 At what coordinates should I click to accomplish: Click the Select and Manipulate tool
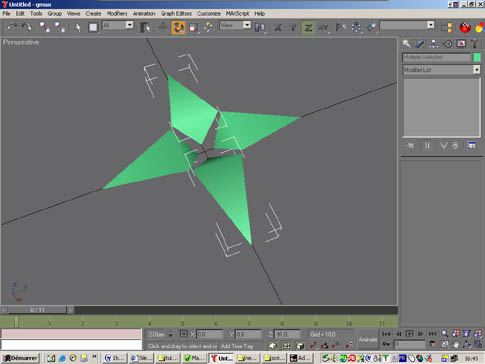coord(208,27)
